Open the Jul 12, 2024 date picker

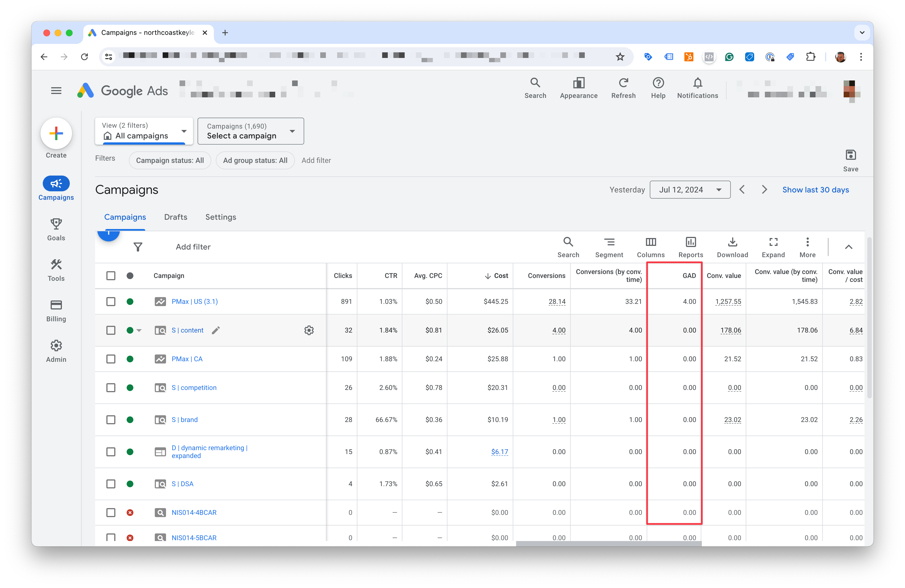point(690,189)
